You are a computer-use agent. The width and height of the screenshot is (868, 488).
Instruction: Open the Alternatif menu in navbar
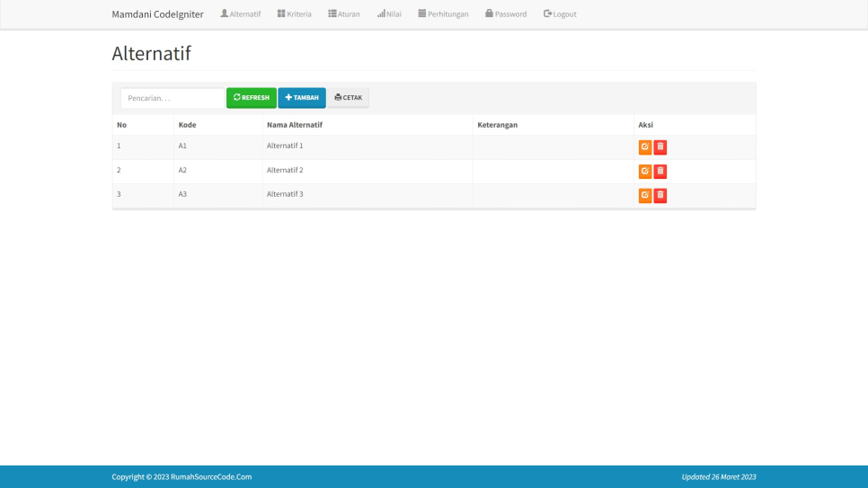(240, 14)
